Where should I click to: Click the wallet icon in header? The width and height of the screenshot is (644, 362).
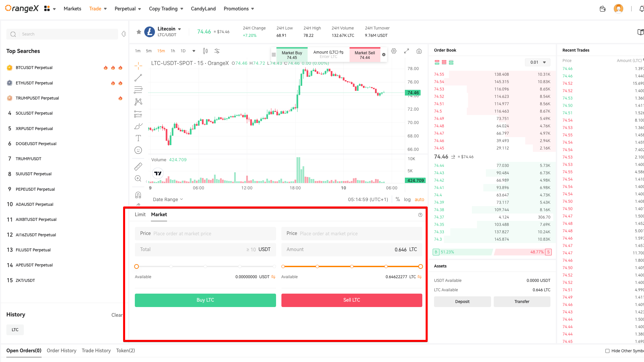tap(602, 9)
